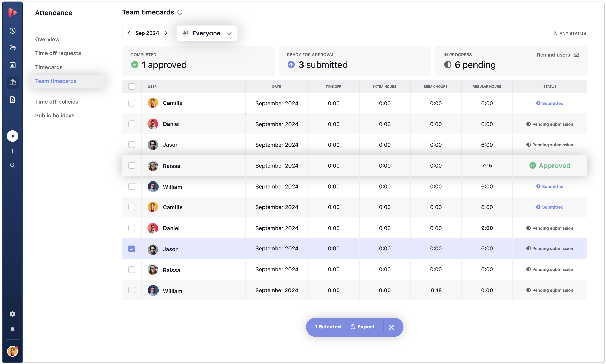Viewport: 606px width, 364px height.
Task: Click the next month navigation arrow
Action: click(166, 33)
